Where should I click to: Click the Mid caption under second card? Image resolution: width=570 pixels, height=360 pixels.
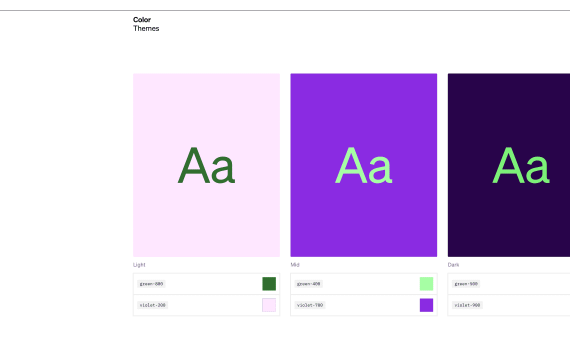point(295,265)
